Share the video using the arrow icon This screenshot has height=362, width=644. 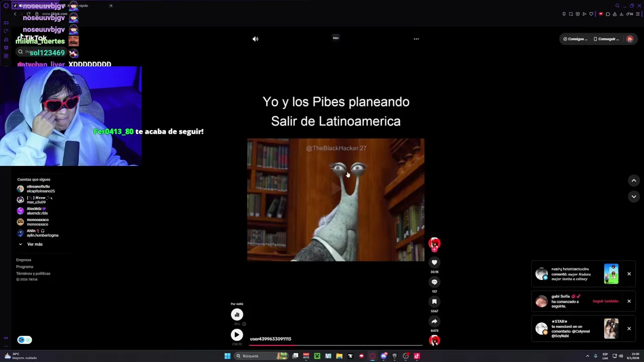tap(434, 321)
